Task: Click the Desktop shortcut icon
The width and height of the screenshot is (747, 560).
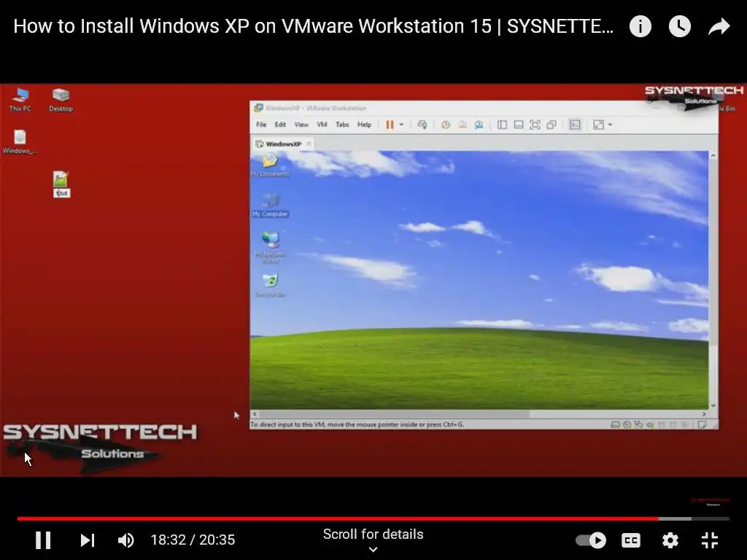Action: (x=61, y=100)
